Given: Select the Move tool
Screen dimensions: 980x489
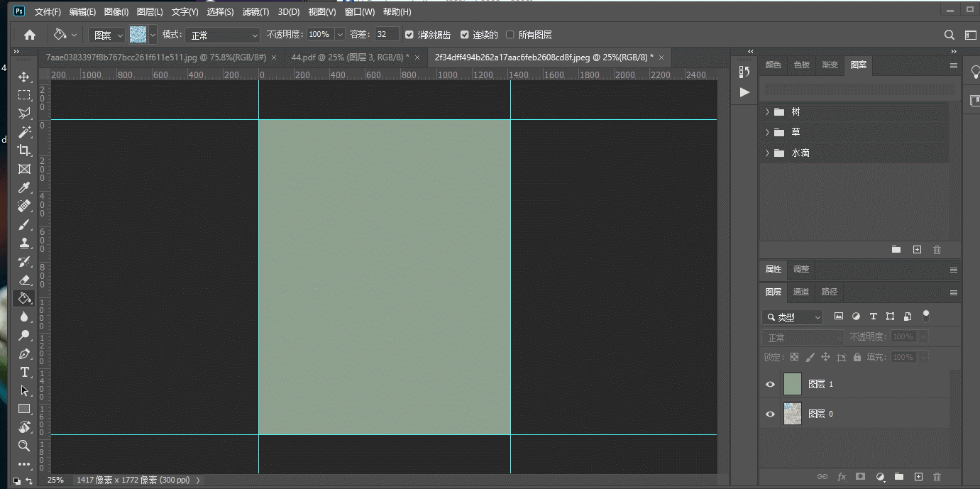Looking at the screenshot, I should point(24,77).
